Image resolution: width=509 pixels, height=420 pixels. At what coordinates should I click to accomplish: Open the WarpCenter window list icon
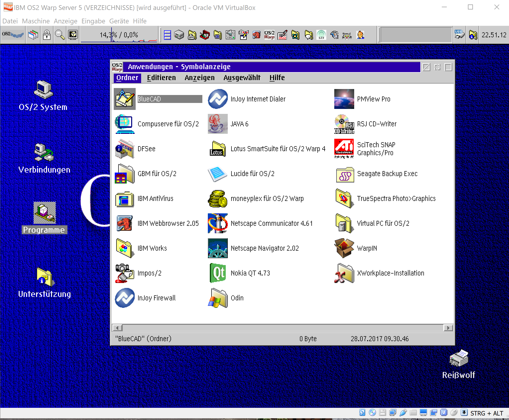(33, 35)
